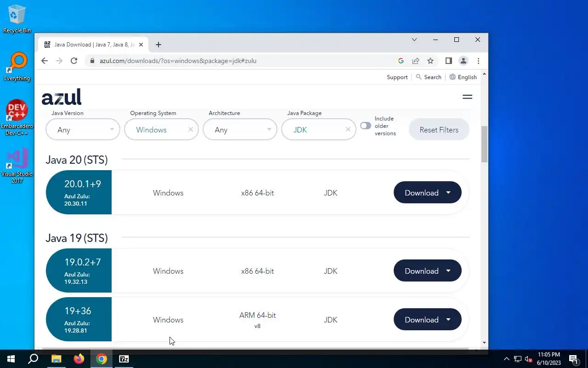This screenshot has width=588, height=368.
Task: Clear the JDK package filter
Action: (x=348, y=130)
